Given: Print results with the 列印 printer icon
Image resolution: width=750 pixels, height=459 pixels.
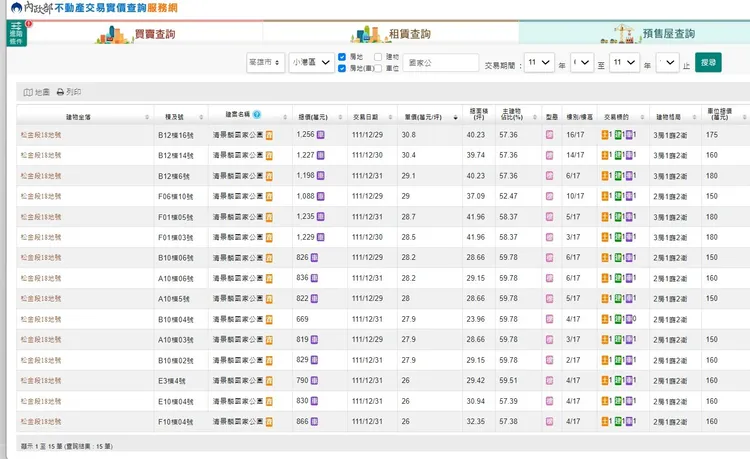Looking at the screenshot, I should pyautogui.click(x=69, y=92).
